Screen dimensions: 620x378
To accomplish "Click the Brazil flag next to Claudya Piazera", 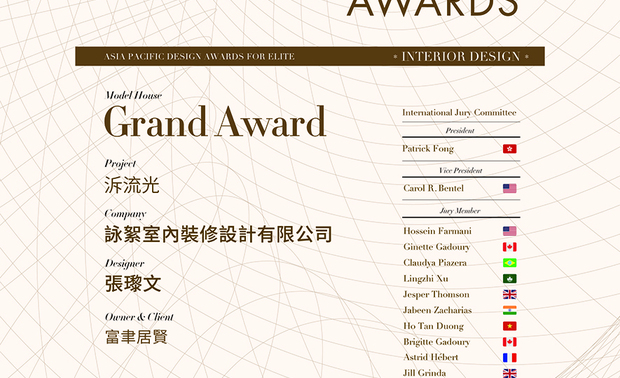I will (510, 263).
